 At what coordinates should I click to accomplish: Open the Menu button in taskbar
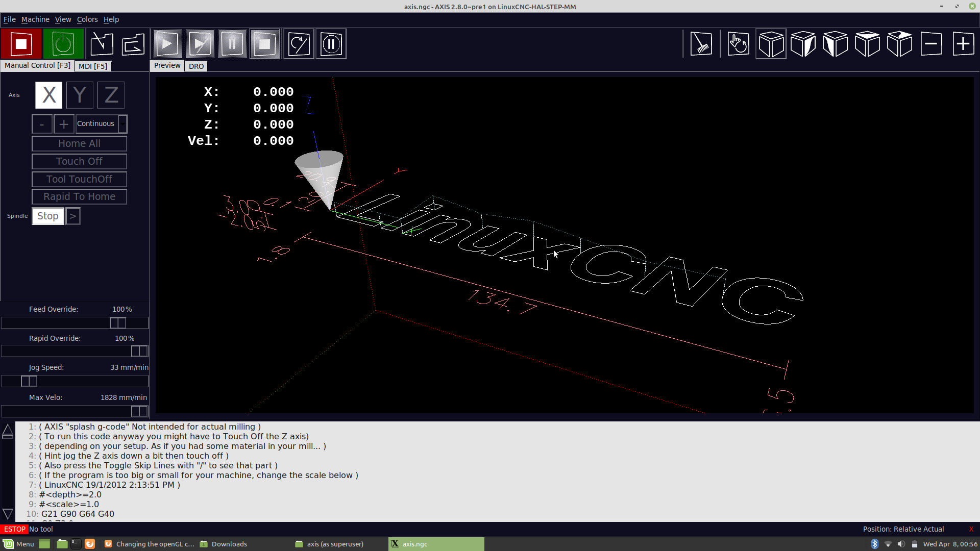point(19,544)
